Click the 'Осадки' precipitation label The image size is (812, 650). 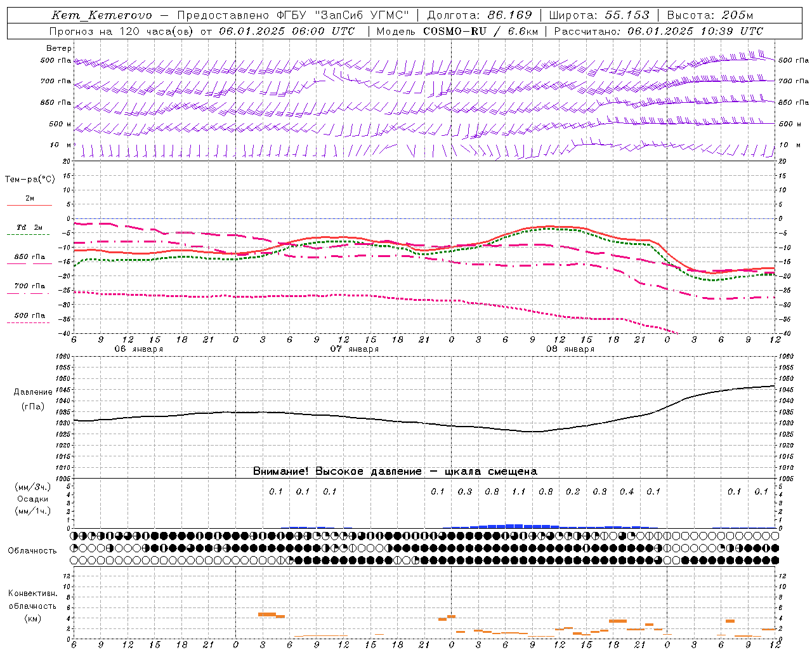(x=33, y=499)
